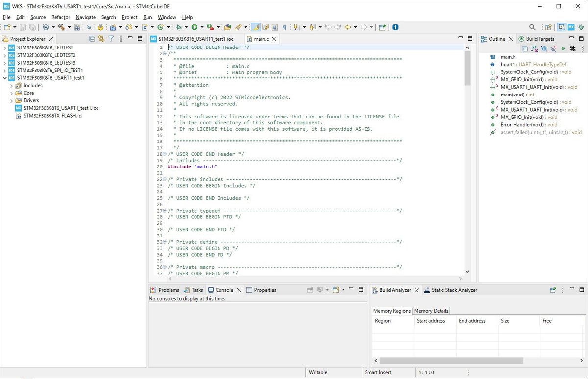Click the Pin Editor toolbar icon

[x=382, y=27]
